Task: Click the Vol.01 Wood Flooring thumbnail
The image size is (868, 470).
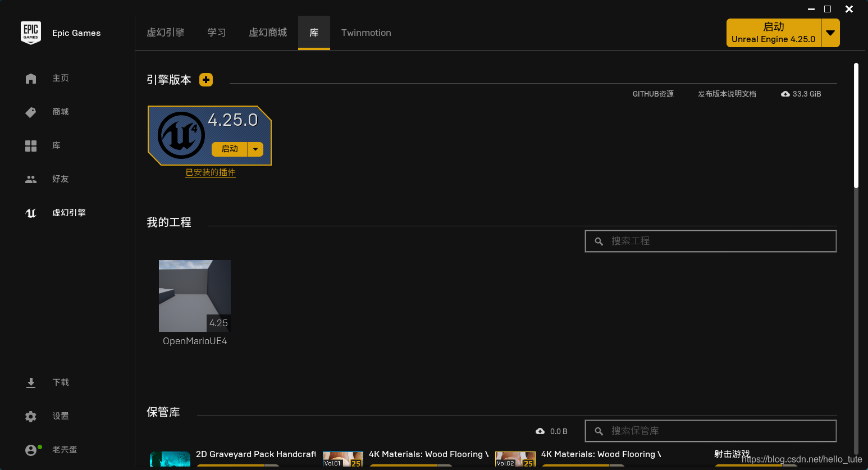Action: pos(343,459)
